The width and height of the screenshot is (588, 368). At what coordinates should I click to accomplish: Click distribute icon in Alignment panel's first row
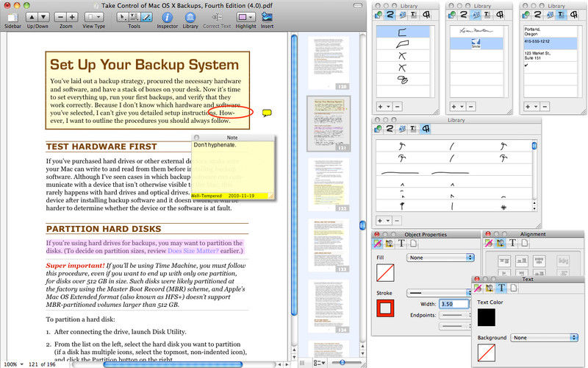(563, 261)
